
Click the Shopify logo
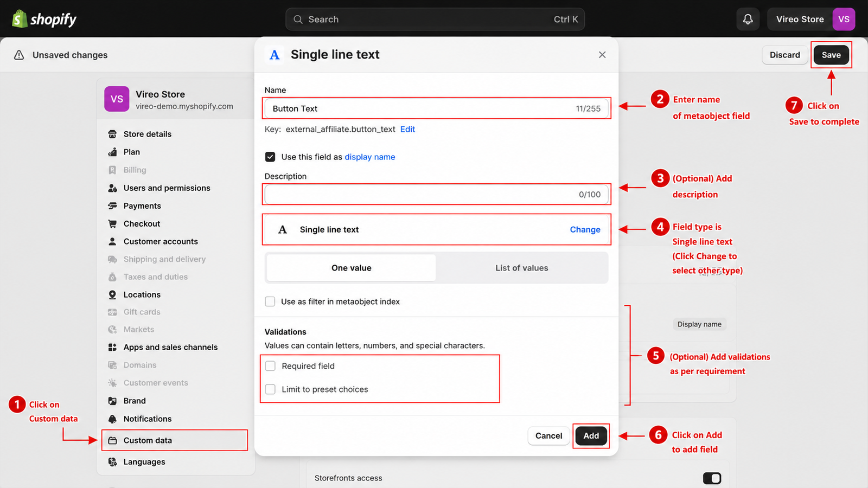(44, 19)
